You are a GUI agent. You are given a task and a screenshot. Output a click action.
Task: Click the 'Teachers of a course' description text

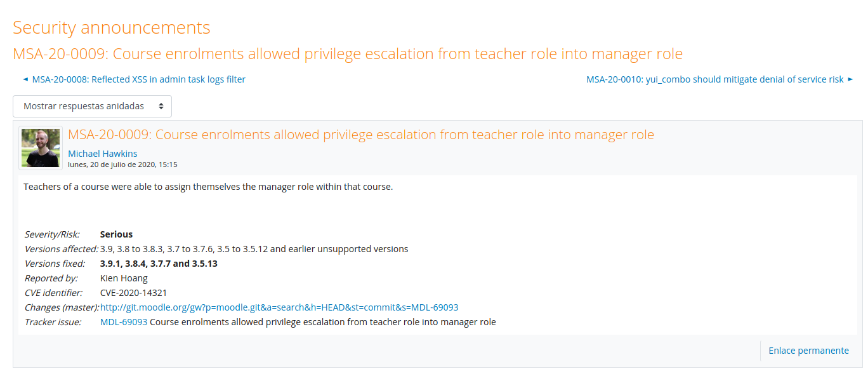coord(208,187)
